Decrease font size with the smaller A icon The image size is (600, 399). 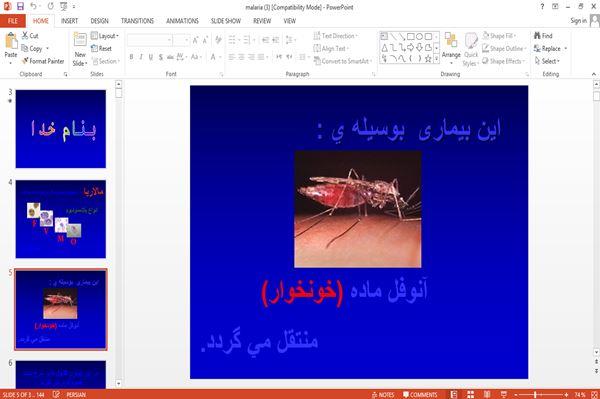[205, 40]
